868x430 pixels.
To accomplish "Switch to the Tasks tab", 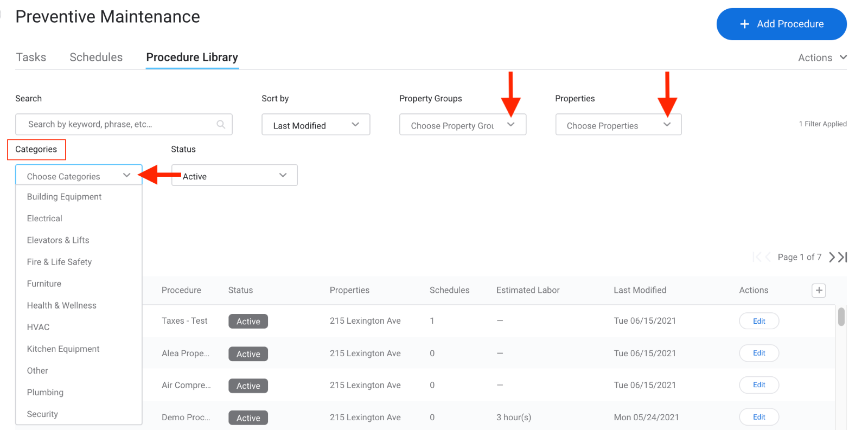I will tap(31, 57).
